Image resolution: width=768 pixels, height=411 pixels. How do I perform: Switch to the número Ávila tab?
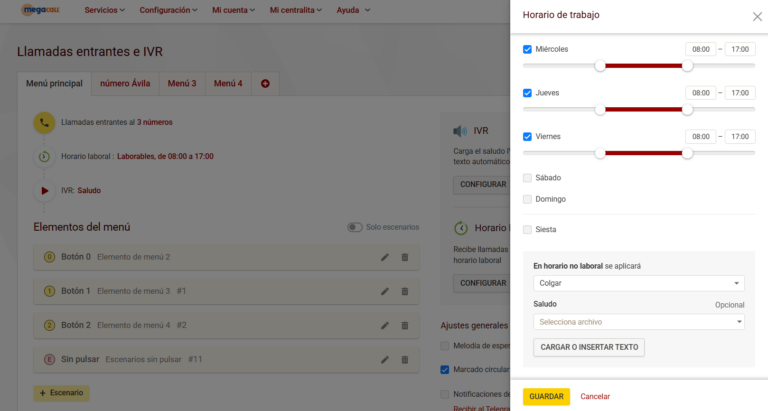[x=125, y=84]
